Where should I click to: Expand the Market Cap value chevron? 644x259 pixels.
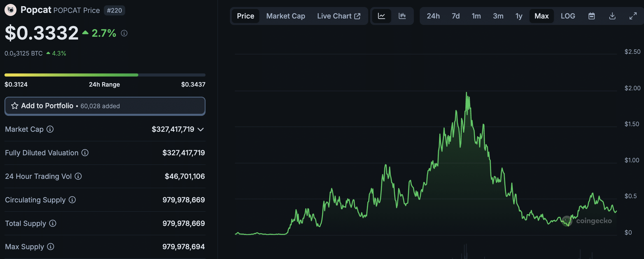click(200, 129)
